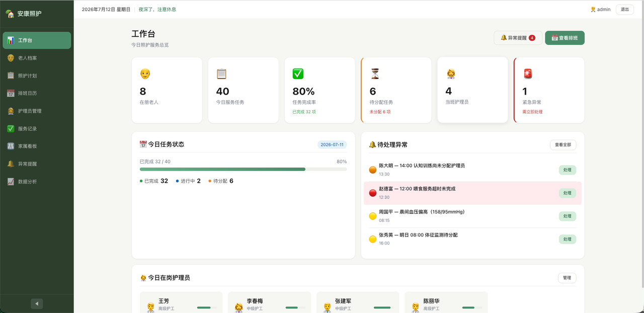This screenshot has width=644, height=313.
Task: Click the orange dot beside 陈大明 alert
Action: 373,170
